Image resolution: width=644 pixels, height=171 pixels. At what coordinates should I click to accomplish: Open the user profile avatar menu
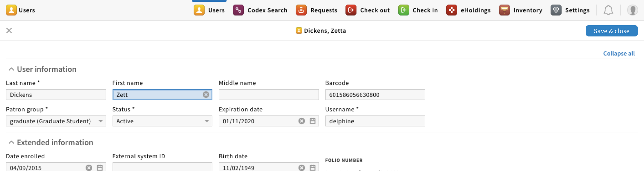[632, 10]
